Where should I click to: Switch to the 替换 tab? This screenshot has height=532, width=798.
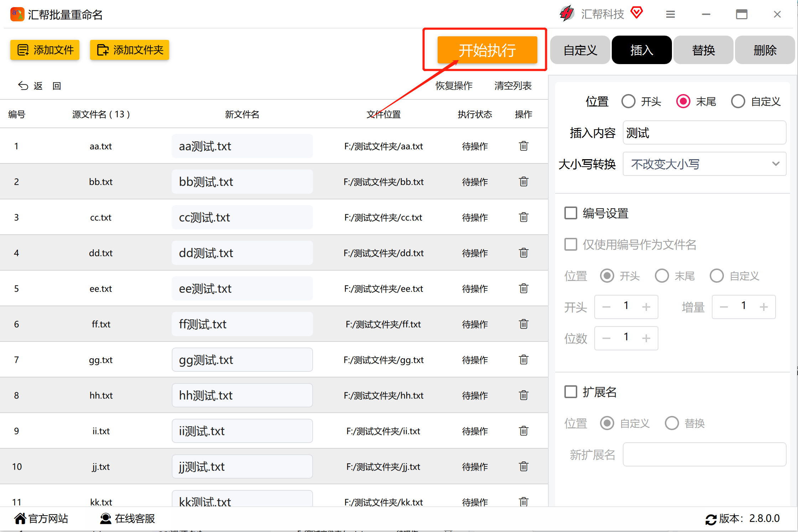point(703,50)
